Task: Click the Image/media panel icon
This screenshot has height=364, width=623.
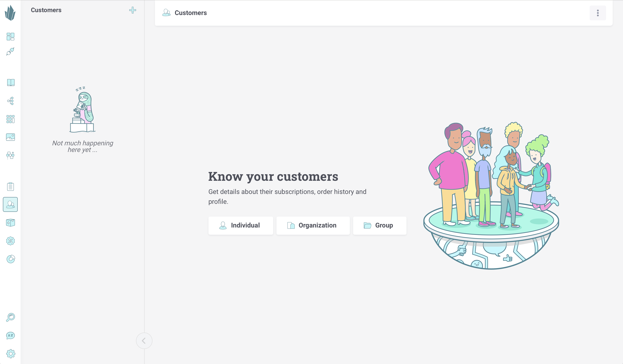Action: point(11,137)
